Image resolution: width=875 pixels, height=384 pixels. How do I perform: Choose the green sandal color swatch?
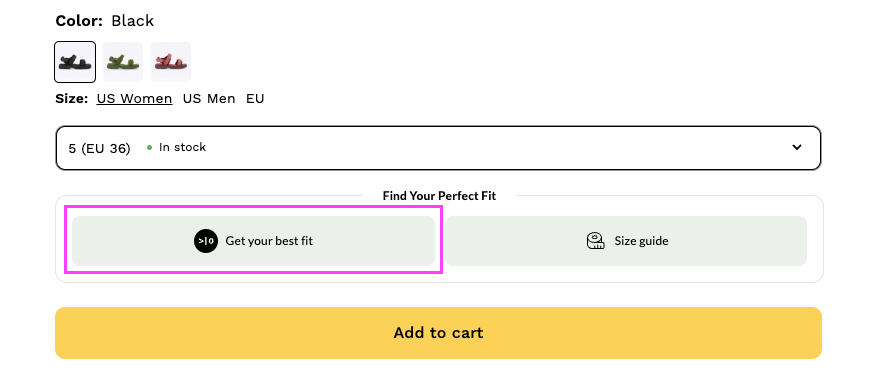pyautogui.click(x=123, y=62)
